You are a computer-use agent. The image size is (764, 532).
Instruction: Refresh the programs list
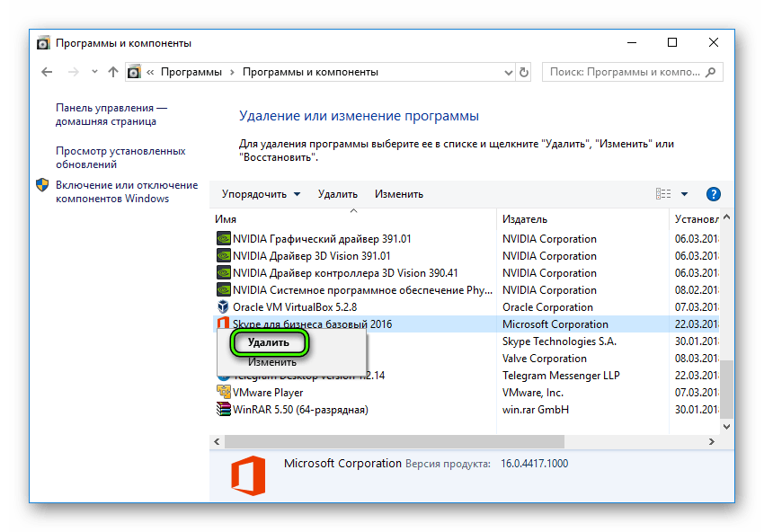[524, 72]
